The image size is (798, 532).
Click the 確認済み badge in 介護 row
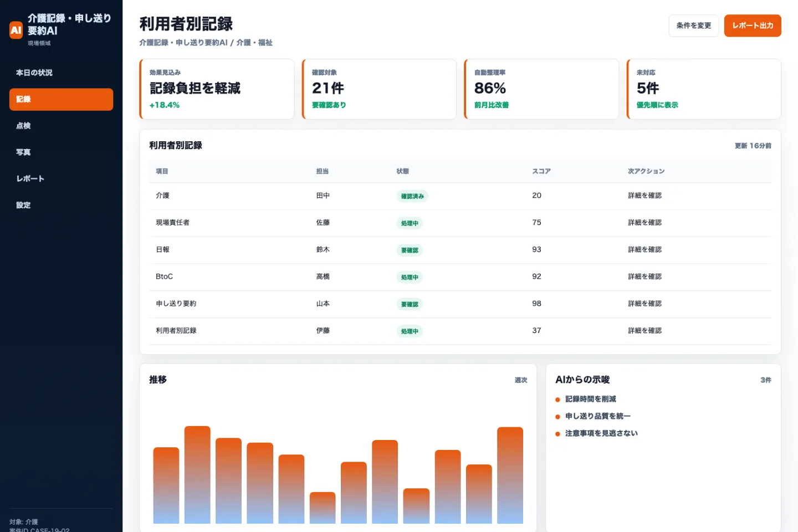click(x=412, y=196)
